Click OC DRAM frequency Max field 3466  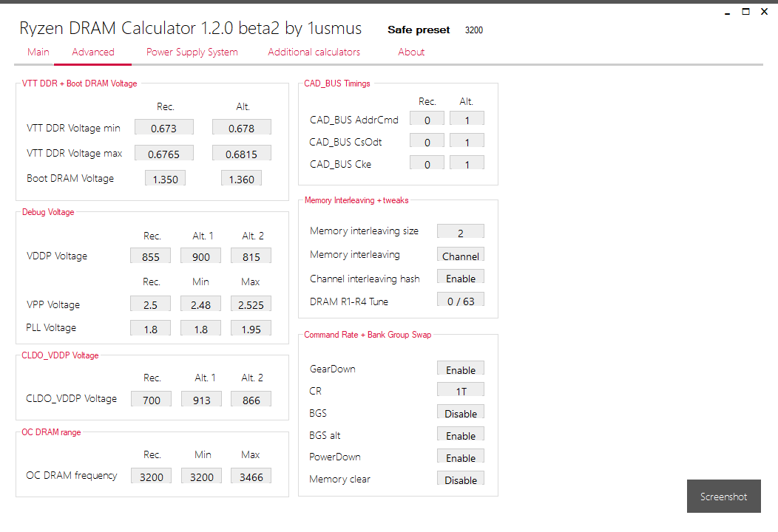[251, 477]
